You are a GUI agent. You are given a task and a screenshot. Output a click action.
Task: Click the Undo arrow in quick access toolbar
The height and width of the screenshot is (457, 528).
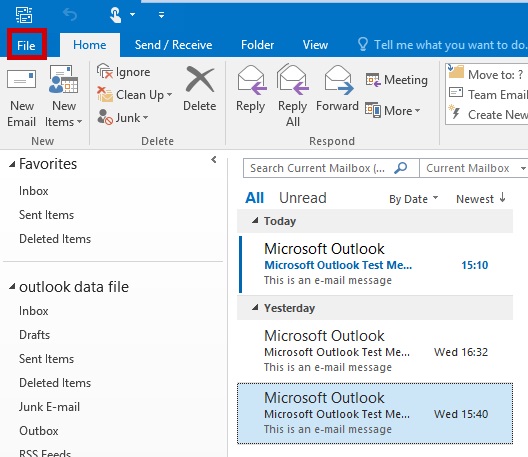click(x=70, y=15)
